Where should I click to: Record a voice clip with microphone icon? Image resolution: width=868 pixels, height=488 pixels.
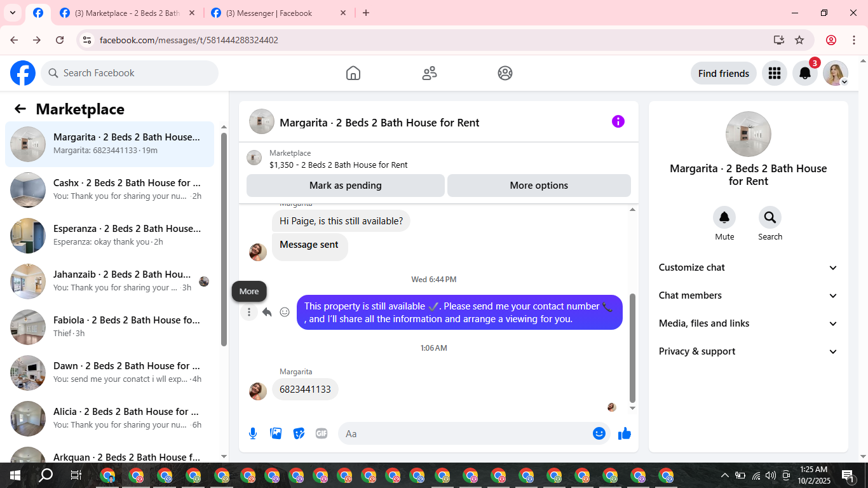(x=253, y=433)
